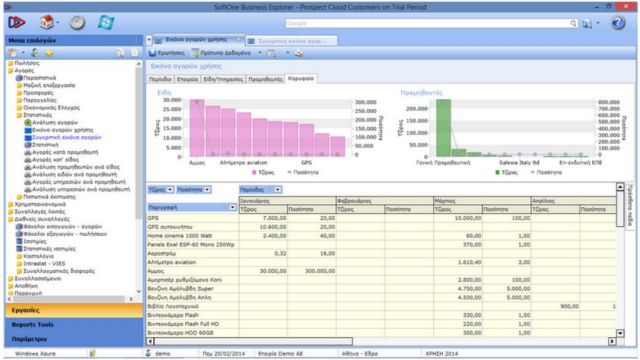Open the home icon in top toolbar
640x360 pixels.
(x=46, y=22)
